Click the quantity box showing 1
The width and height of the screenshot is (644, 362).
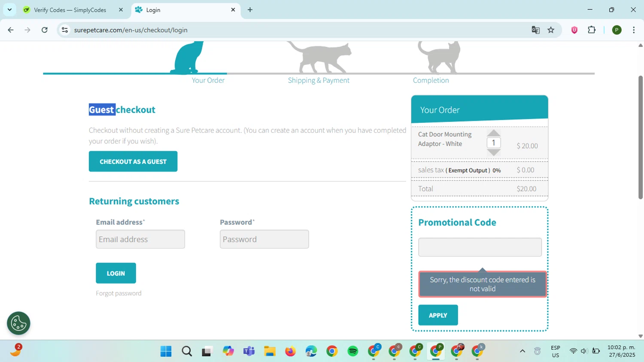click(x=494, y=143)
